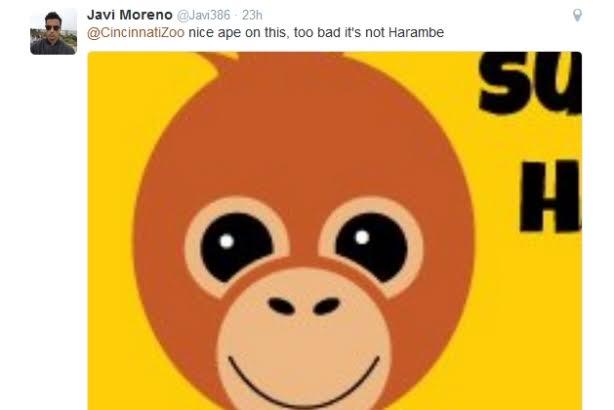Open the @CincinnatiZoo mention link
Image resolution: width=614 pixels, height=410 pixels.
pos(136,32)
